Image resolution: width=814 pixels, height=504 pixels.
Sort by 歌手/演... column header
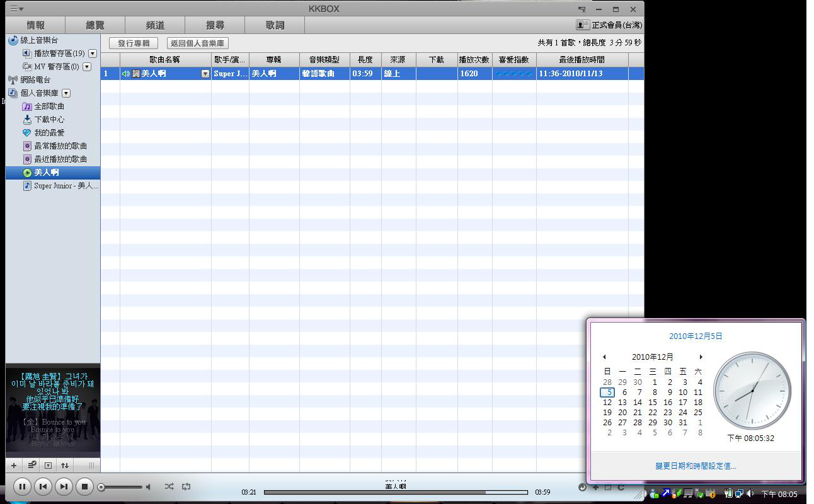click(x=230, y=60)
